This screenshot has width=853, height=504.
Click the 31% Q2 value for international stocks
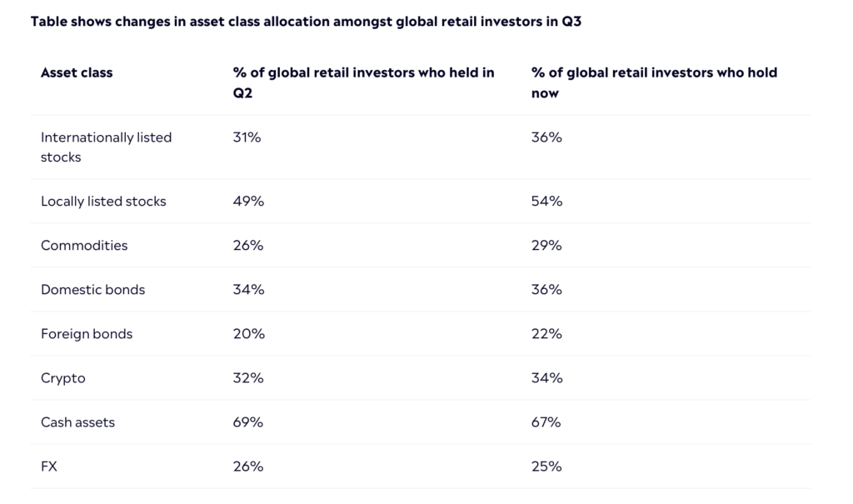247,137
